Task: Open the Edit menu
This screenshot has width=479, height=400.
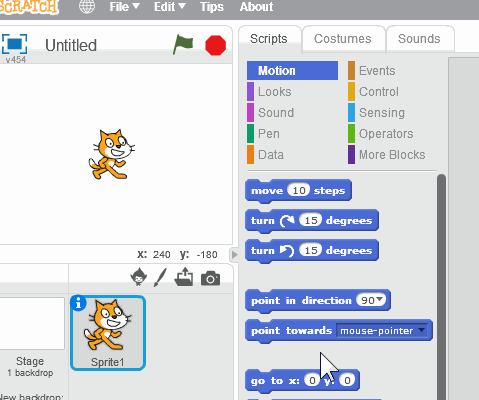Action: click(x=169, y=7)
